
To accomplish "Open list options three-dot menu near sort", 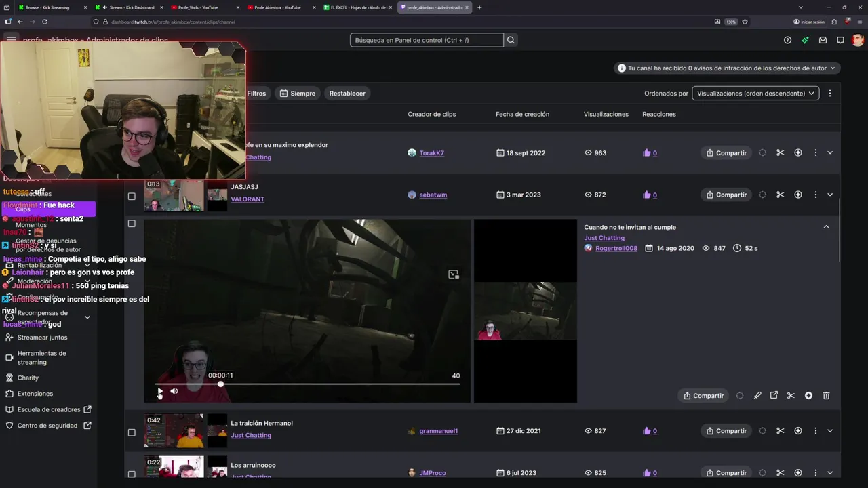I will 829,94.
